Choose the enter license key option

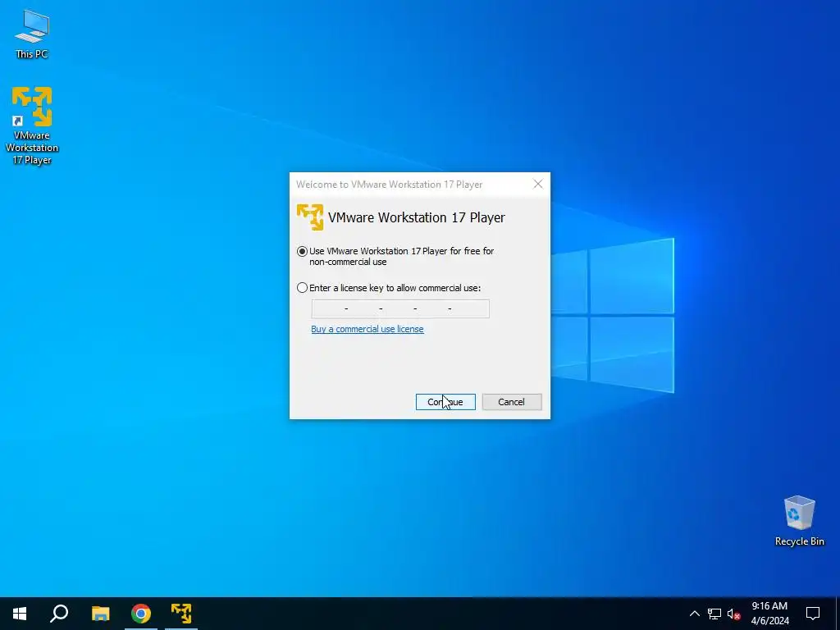pos(302,288)
